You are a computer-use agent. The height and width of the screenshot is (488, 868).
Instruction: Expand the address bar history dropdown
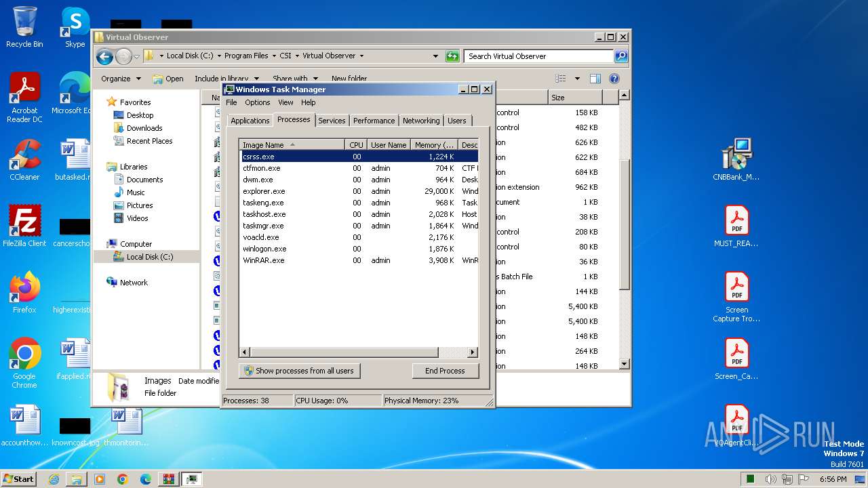click(x=435, y=56)
